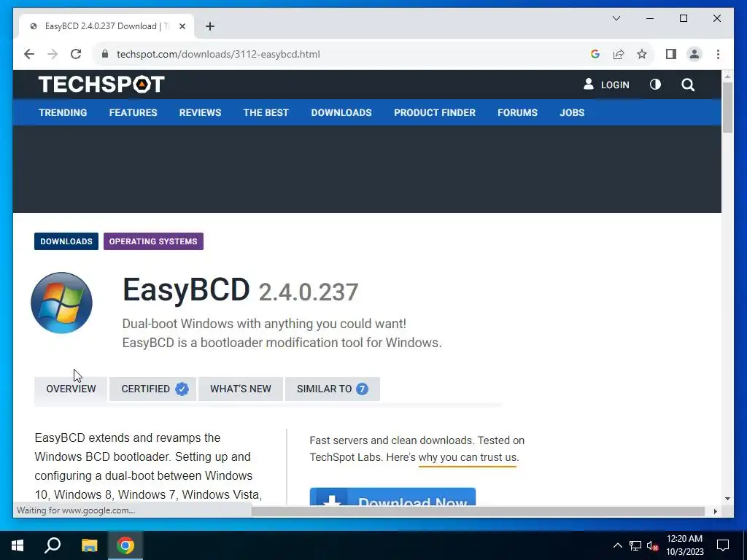Viewport: 747px width, 560px height.
Task: Click the padlock site info icon
Action: (x=105, y=54)
